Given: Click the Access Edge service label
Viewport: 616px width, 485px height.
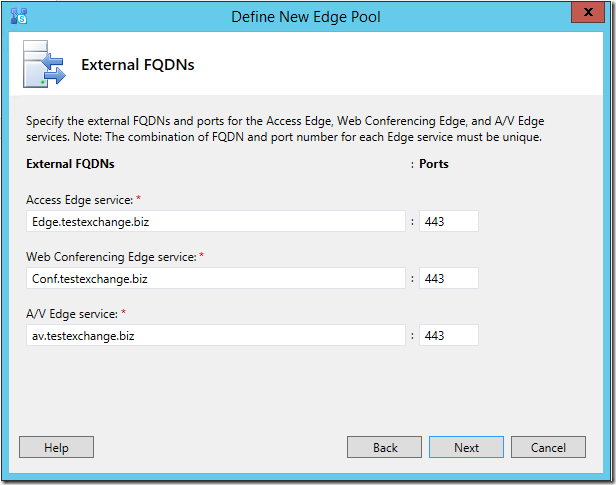Looking at the screenshot, I should coord(79,200).
